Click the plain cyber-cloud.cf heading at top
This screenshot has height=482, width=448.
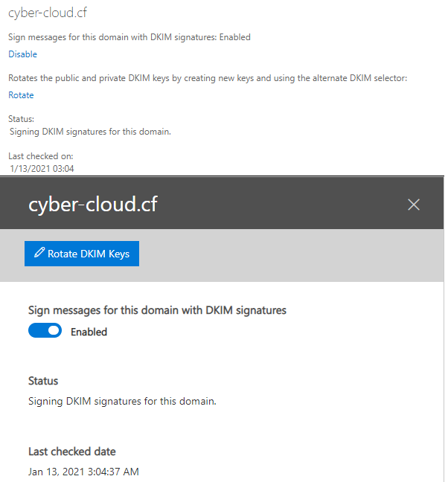tap(50, 13)
